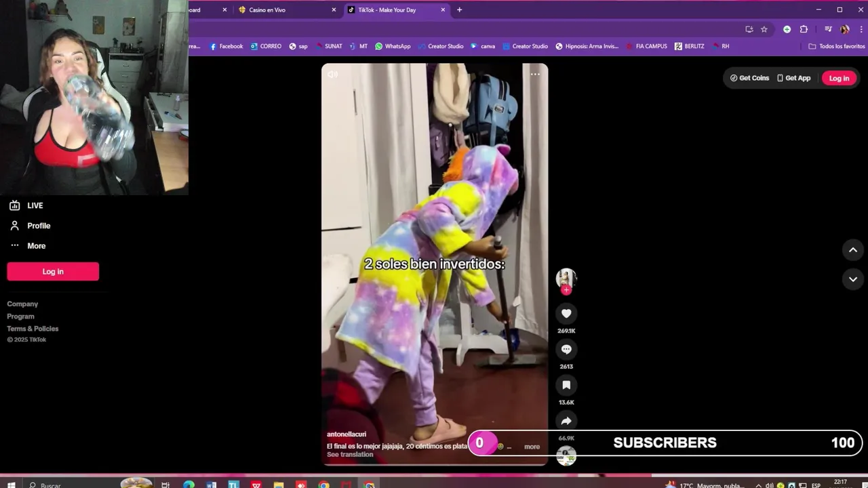Save the video with the bookmark icon

tap(566, 385)
